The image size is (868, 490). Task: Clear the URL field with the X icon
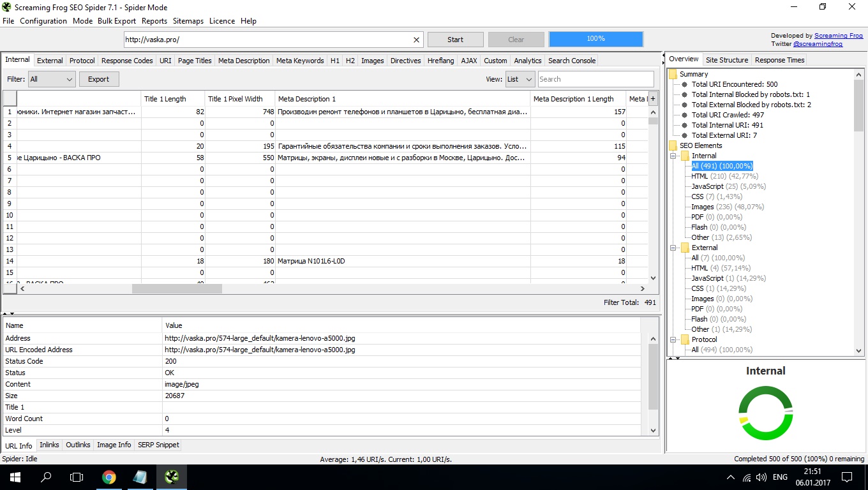tap(417, 40)
